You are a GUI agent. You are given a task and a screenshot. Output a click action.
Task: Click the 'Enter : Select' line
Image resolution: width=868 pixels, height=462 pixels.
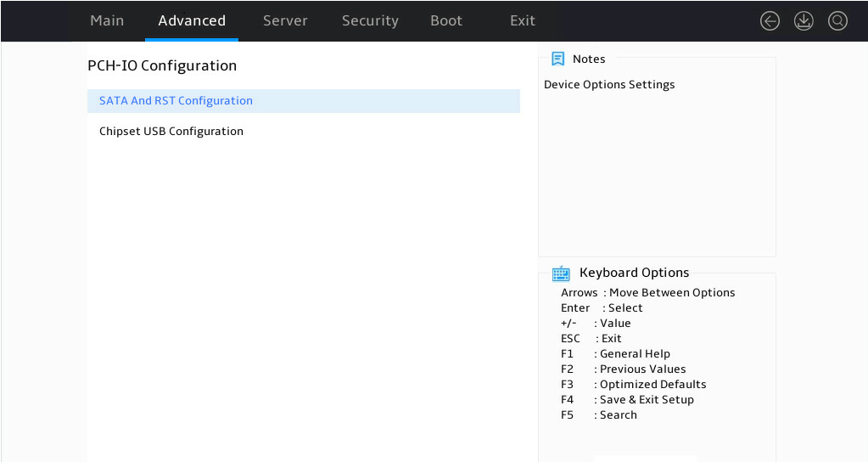point(602,308)
